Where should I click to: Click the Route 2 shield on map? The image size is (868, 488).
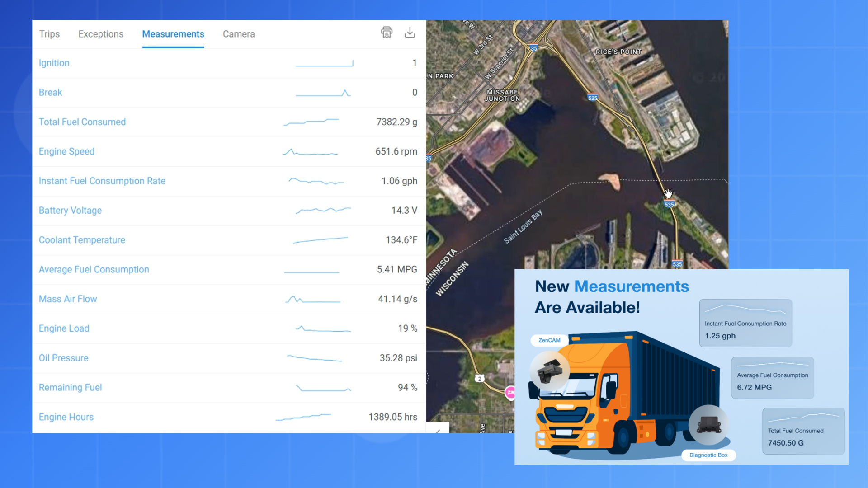[x=480, y=379]
